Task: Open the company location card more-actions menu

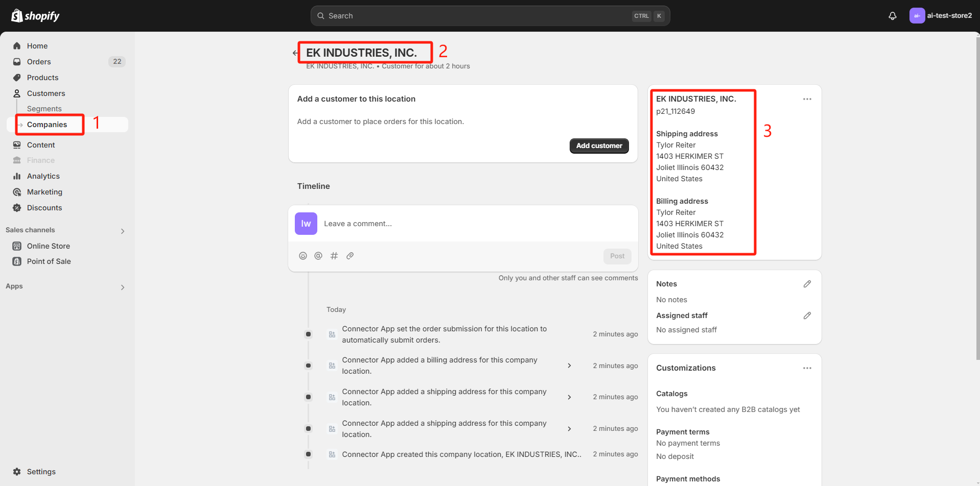Action: coord(807,99)
